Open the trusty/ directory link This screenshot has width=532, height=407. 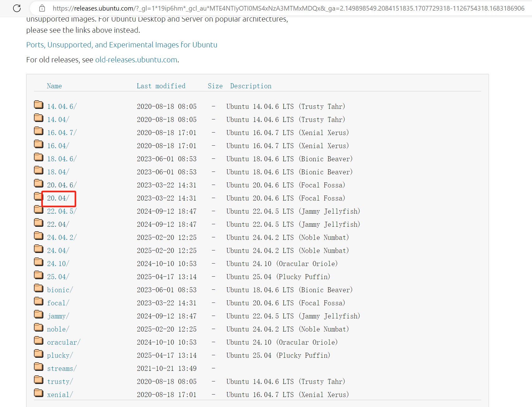pyautogui.click(x=60, y=382)
